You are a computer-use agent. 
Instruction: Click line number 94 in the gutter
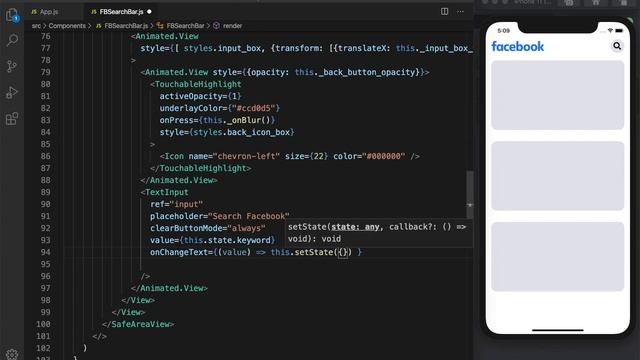[x=46, y=252]
